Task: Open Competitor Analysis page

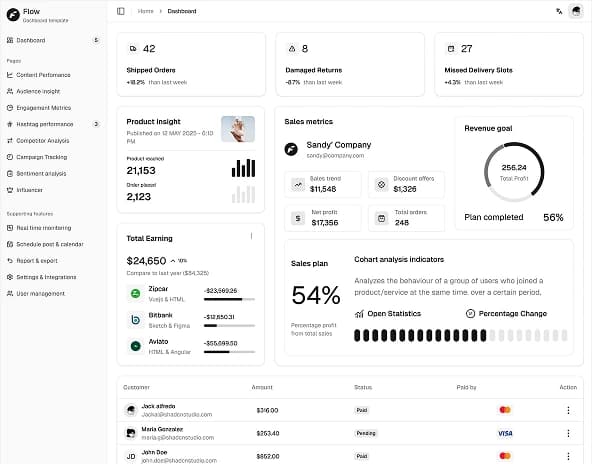Action: coord(53,140)
